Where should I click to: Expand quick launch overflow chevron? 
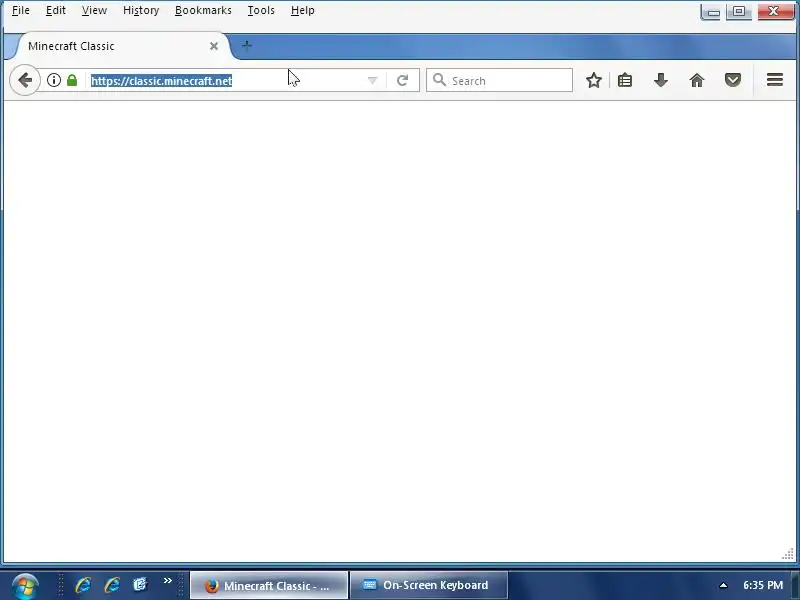pyautogui.click(x=167, y=581)
